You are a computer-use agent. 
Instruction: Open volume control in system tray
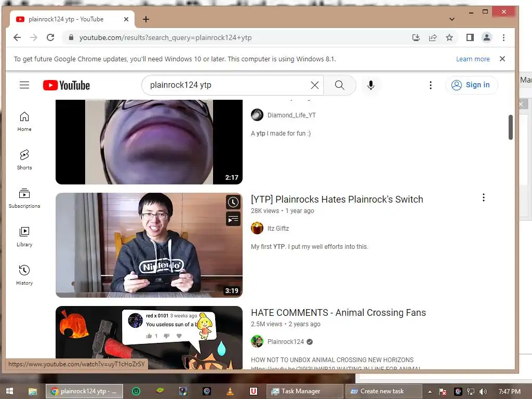483,392
